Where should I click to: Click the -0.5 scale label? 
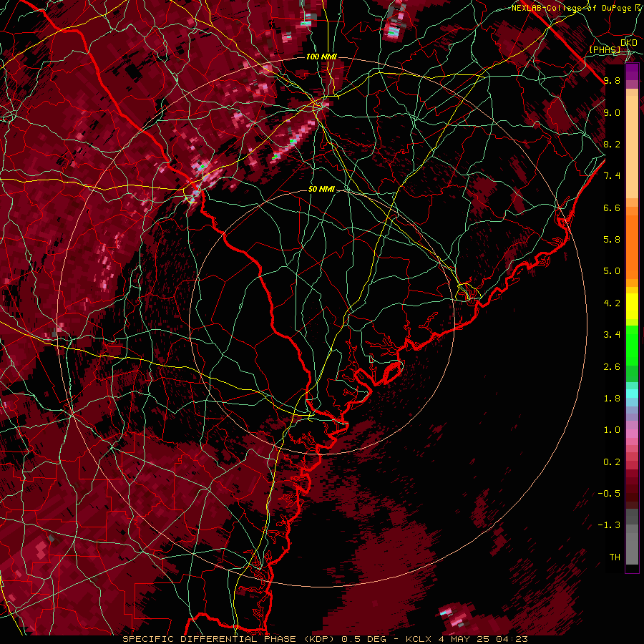pyautogui.click(x=609, y=494)
